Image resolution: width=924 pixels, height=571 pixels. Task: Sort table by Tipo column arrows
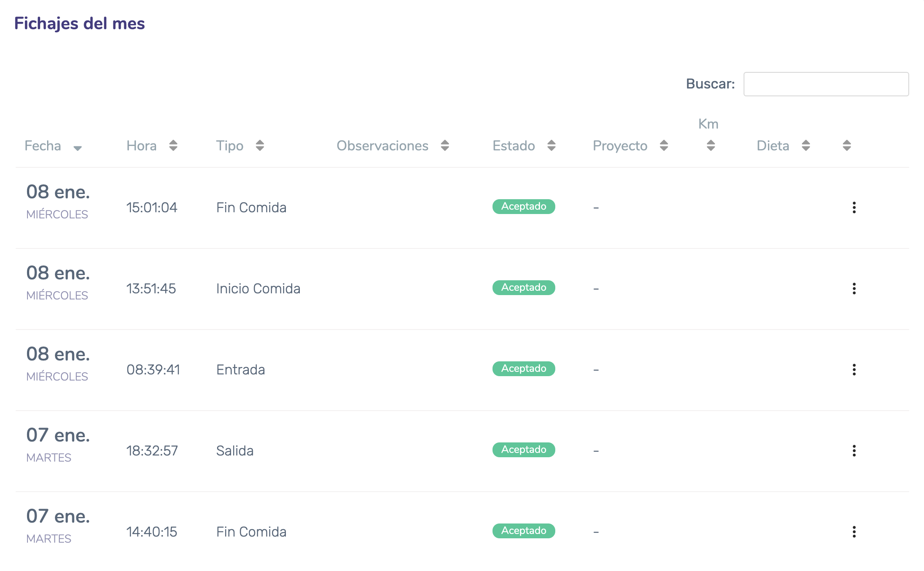[260, 146]
